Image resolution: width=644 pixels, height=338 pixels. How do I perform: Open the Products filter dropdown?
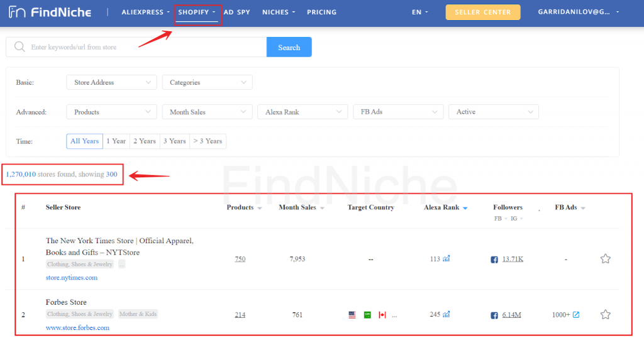click(x=111, y=112)
